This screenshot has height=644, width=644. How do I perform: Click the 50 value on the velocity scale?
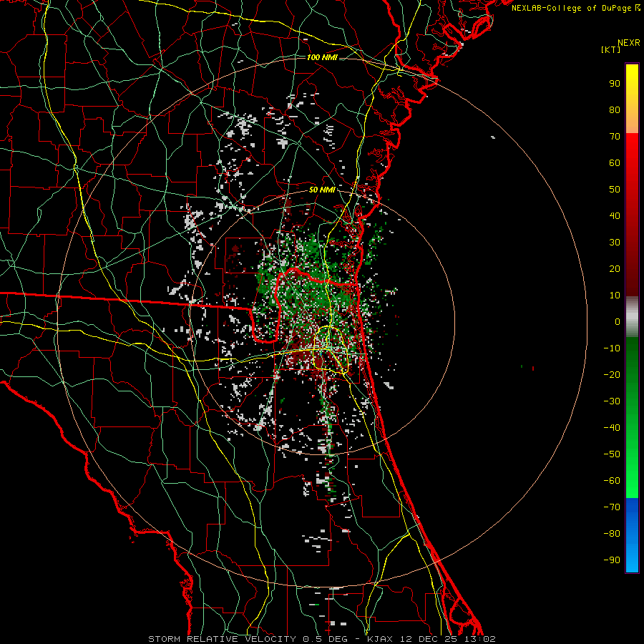coord(615,190)
